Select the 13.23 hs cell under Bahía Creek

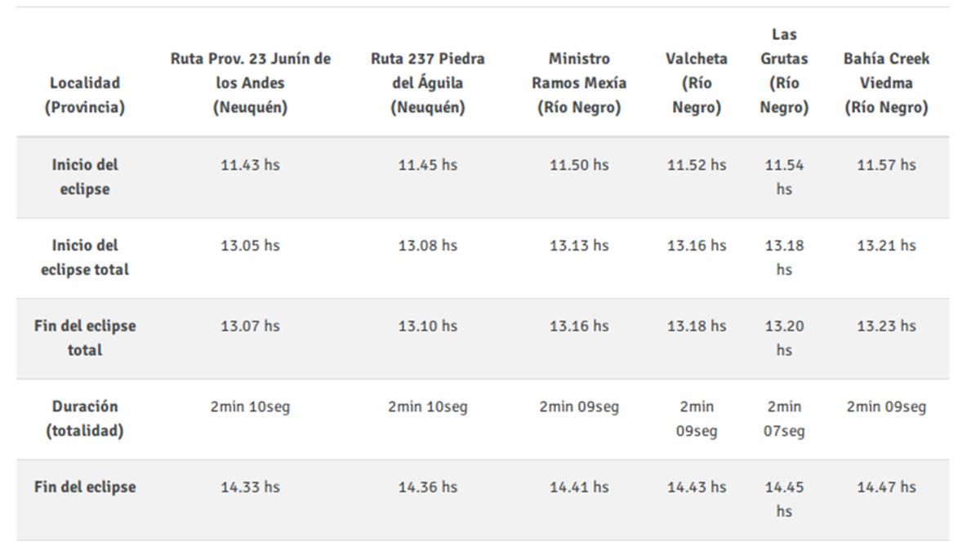pos(886,326)
